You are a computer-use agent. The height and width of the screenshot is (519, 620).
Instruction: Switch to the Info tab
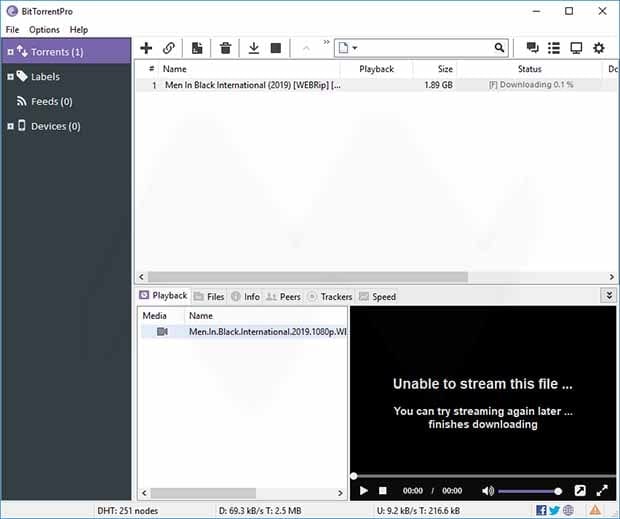tap(246, 296)
